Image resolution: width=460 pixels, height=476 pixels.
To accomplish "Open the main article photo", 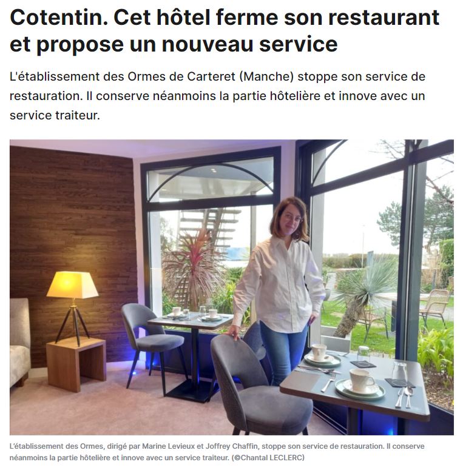I will [x=232, y=287].
